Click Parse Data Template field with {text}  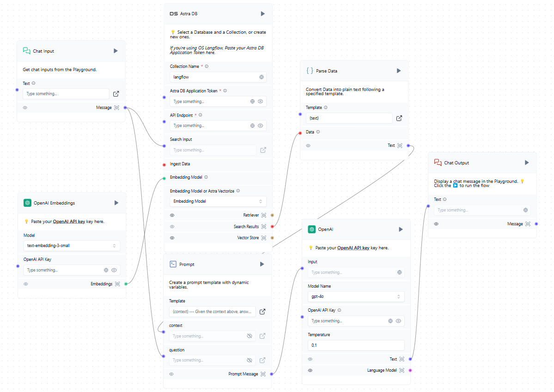[349, 118]
